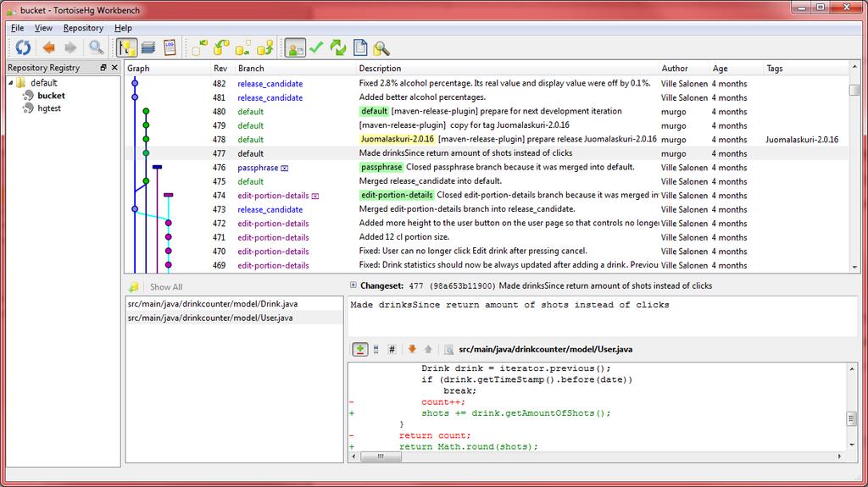The image size is (868, 487).
Task: Select revision 482 row
Action: pyautogui.click(x=487, y=84)
